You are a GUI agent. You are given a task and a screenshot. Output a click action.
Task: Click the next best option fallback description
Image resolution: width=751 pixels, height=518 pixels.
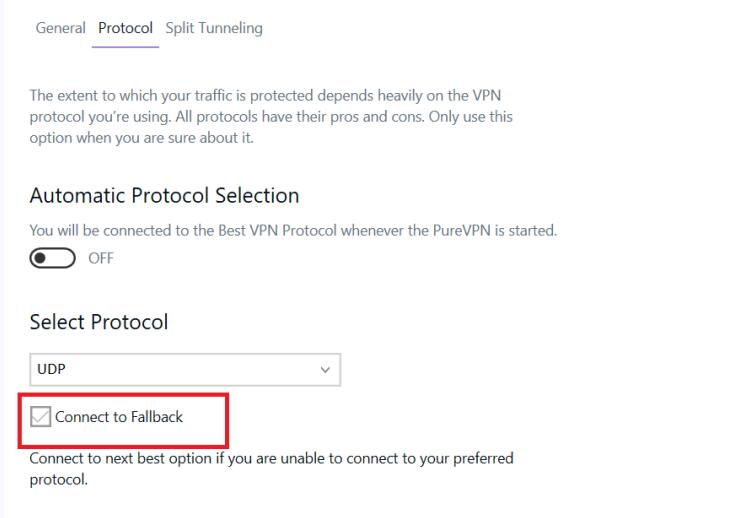(271, 469)
